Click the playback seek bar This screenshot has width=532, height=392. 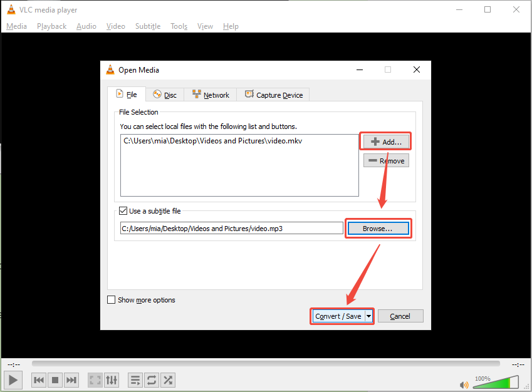coord(266,364)
